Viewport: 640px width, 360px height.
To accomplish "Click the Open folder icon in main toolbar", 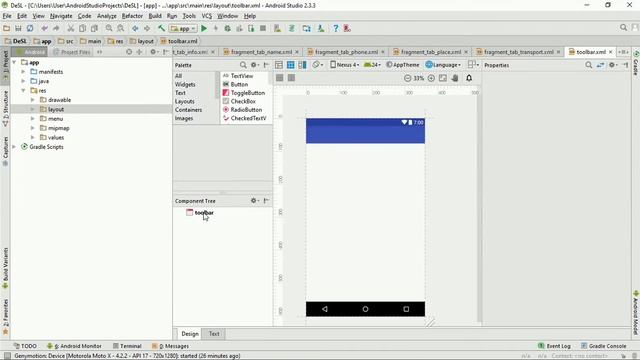I will pyautogui.click(x=7, y=29).
